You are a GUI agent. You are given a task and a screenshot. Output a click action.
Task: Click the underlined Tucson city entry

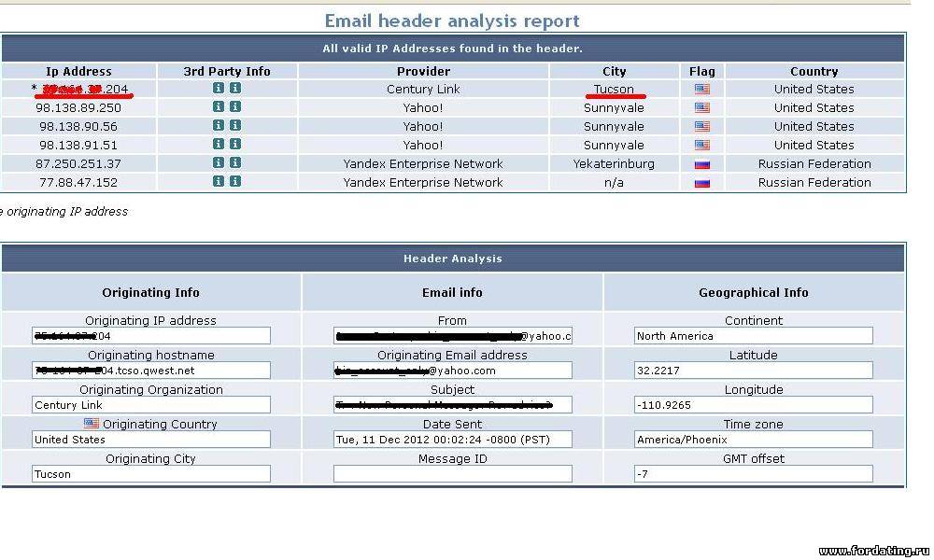click(614, 90)
